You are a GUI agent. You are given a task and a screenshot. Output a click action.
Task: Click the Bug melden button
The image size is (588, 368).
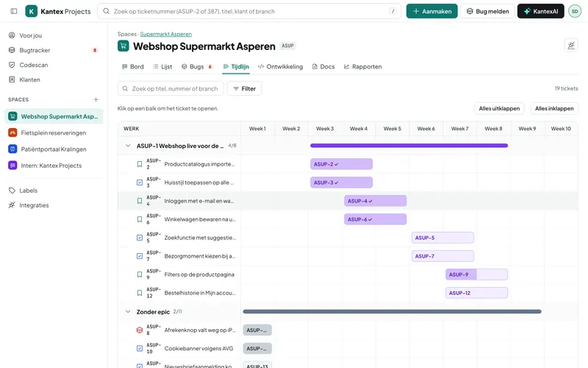487,11
